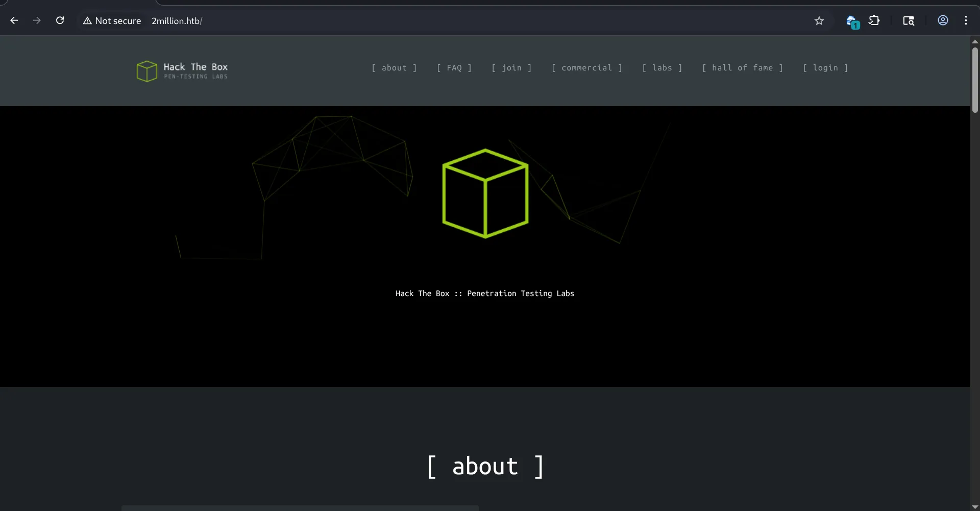Viewport: 980px width, 511px height.
Task: Open the browser extensions puzzle menu
Action: [x=874, y=20]
